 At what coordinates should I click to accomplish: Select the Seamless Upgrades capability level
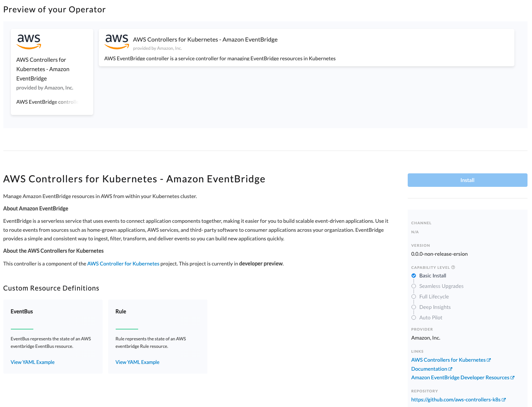click(x=437, y=286)
